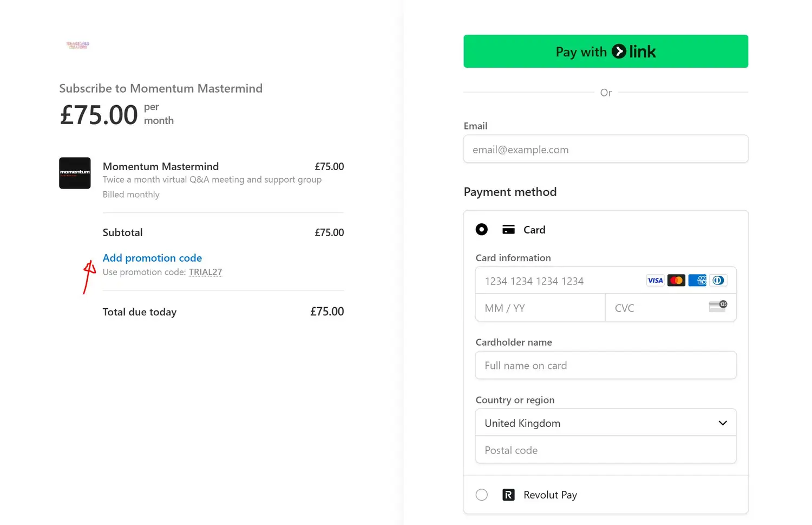Click the Mastercard brand icon

(x=676, y=281)
